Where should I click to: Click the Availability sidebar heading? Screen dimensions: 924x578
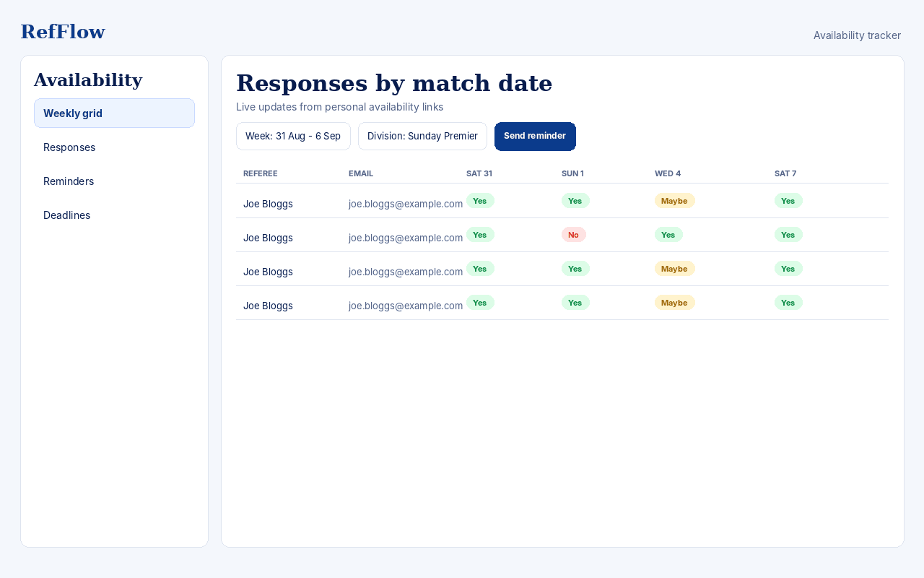click(x=88, y=80)
